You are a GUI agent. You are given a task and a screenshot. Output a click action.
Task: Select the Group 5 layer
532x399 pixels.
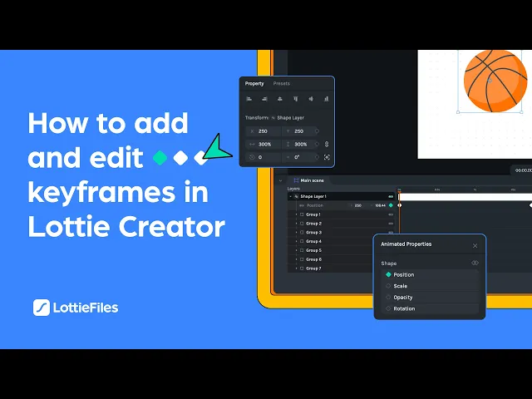point(313,250)
